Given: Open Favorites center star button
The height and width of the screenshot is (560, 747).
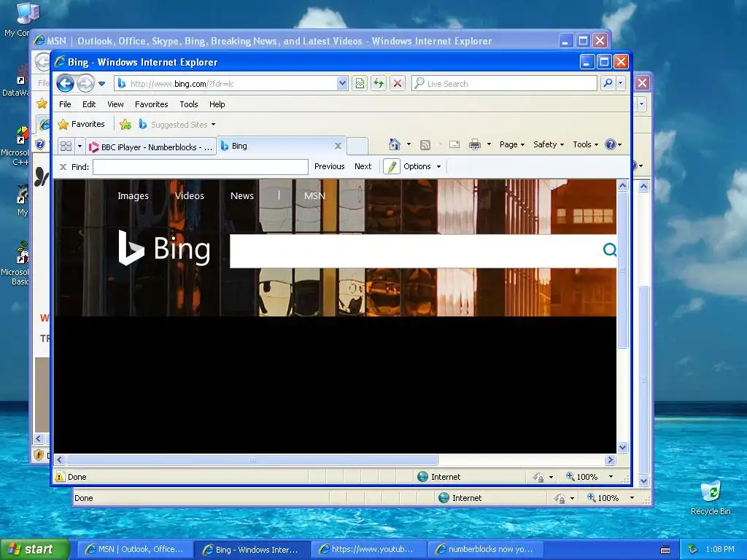Looking at the screenshot, I should coord(81,124).
